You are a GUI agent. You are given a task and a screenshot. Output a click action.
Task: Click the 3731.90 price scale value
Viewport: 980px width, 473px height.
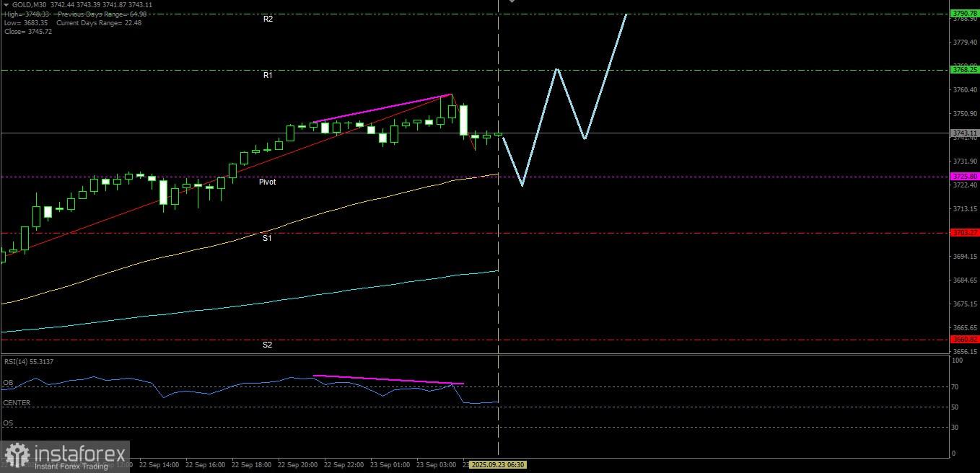965,162
